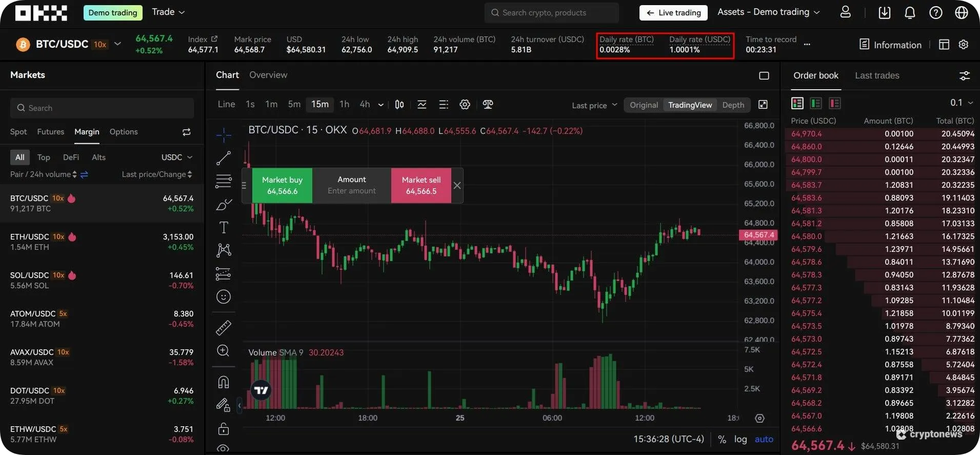Select the DeFi filter tab
The width and height of the screenshot is (980, 455).
71,157
